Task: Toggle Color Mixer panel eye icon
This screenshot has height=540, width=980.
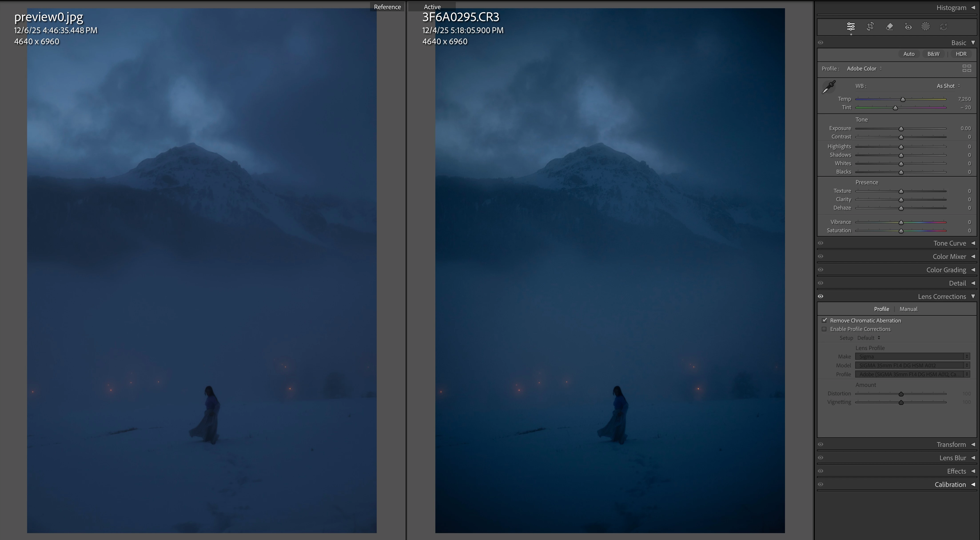Action: [x=821, y=256]
